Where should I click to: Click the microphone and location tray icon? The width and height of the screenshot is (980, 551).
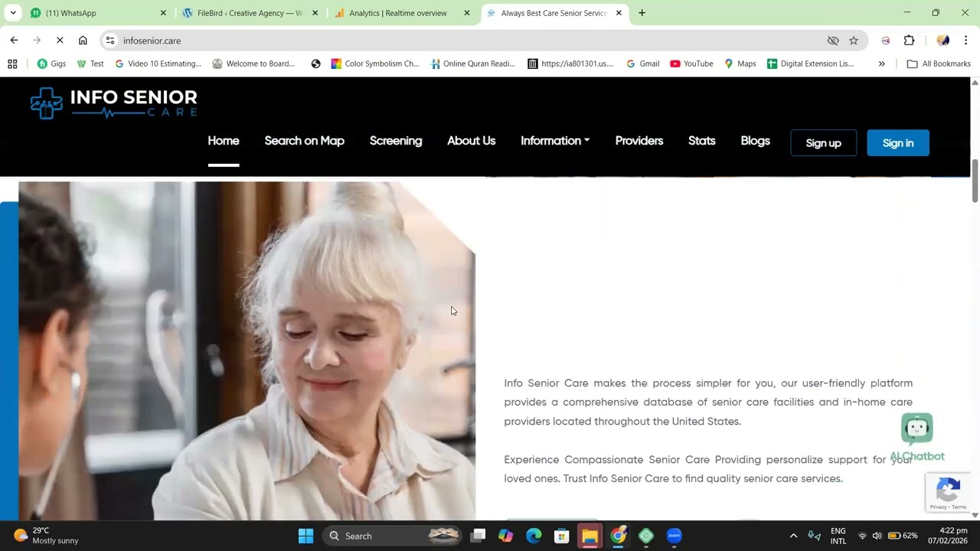click(815, 536)
